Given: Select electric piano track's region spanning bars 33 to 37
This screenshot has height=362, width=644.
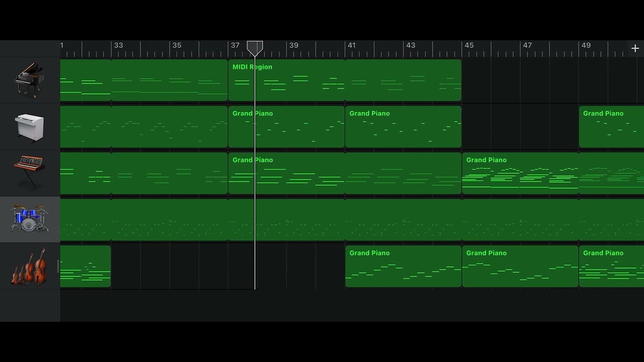Looking at the screenshot, I should tap(170, 127).
